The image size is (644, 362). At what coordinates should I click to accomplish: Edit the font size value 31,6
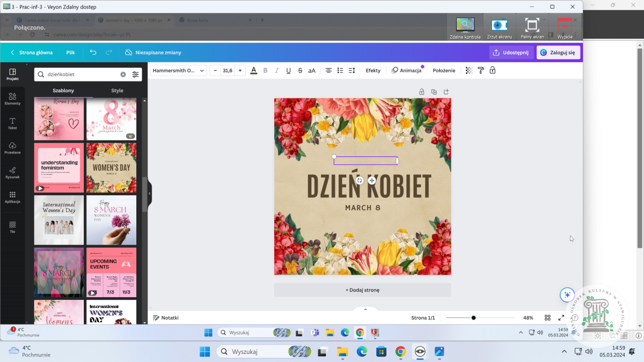pyautogui.click(x=228, y=70)
